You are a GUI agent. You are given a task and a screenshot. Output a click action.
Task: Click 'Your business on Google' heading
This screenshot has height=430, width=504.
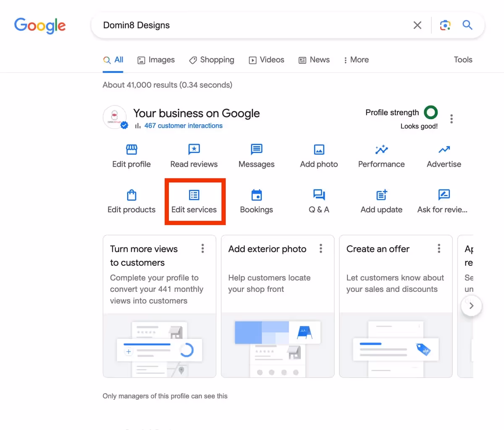(197, 113)
